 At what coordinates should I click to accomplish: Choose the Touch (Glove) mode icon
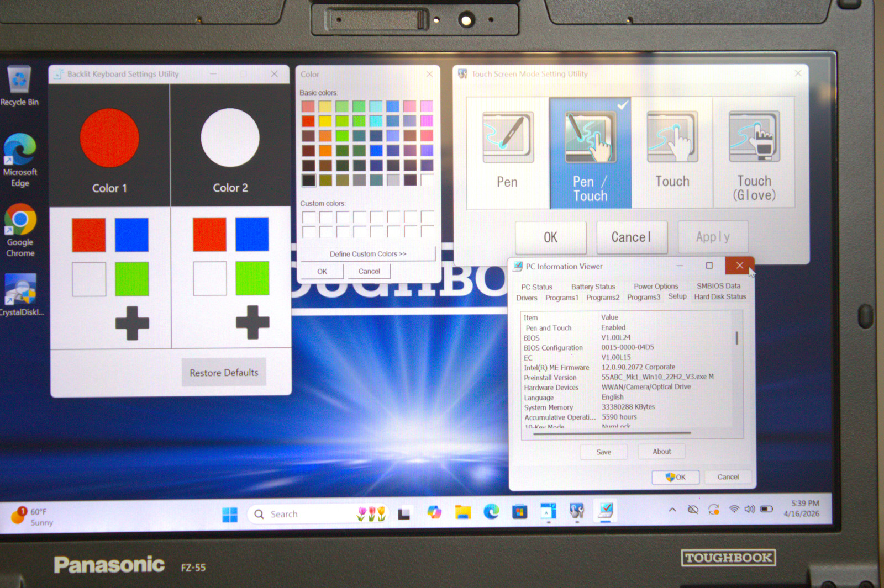tap(754, 137)
